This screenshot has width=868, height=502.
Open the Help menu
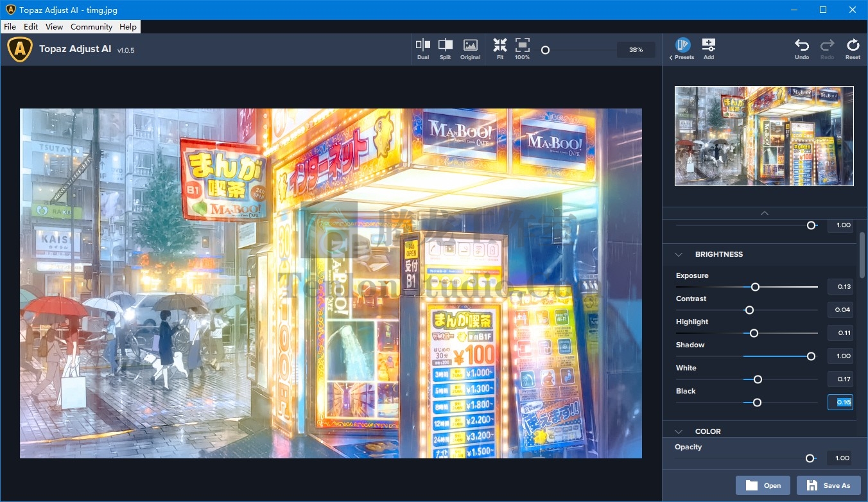point(128,27)
